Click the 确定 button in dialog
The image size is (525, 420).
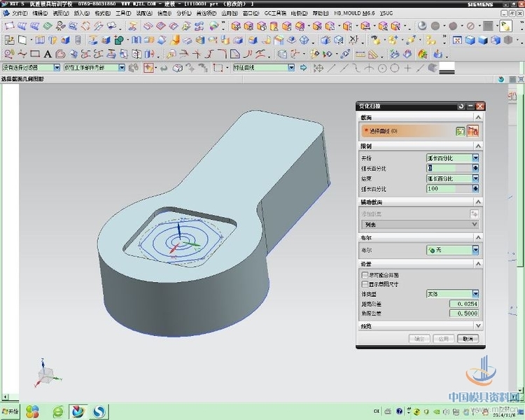point(419,339)
